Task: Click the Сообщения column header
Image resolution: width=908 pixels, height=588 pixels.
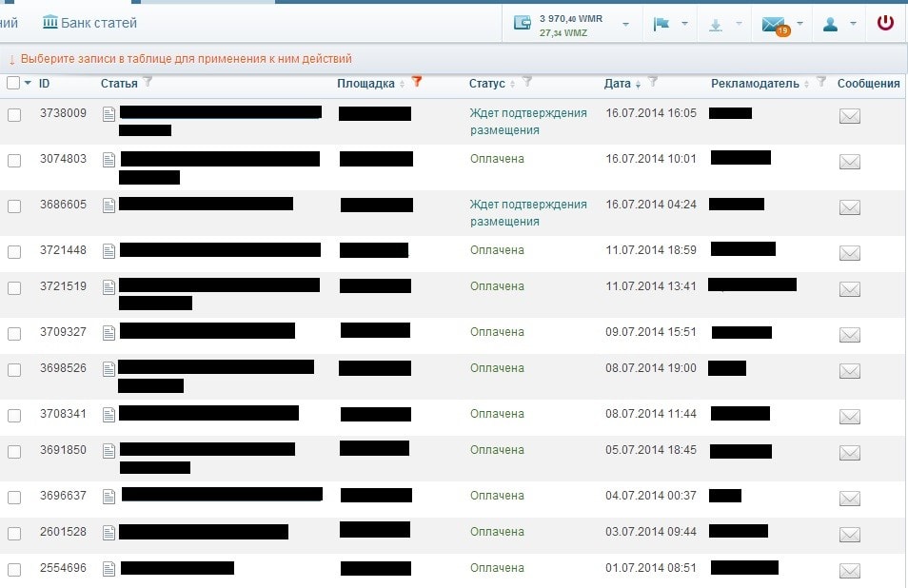Action: point(869,84)
